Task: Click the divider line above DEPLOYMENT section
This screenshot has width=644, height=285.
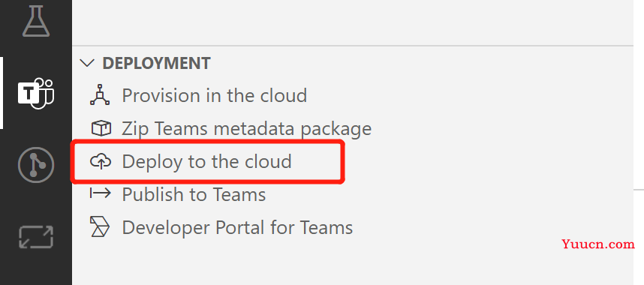Action: (353, 45)
